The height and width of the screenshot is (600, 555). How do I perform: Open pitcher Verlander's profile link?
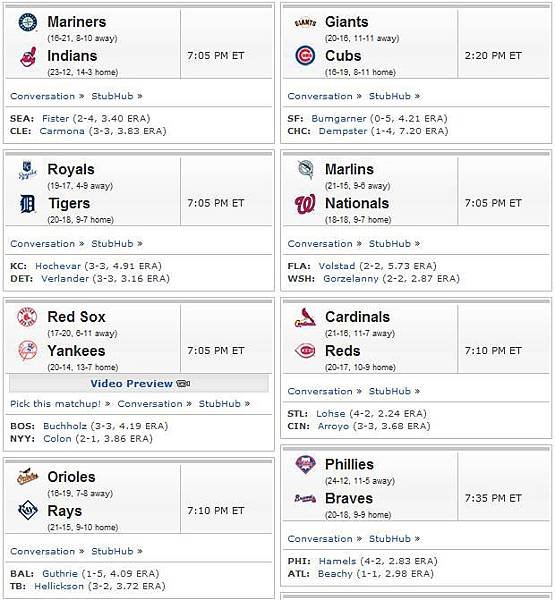click(x=65, y=279)
